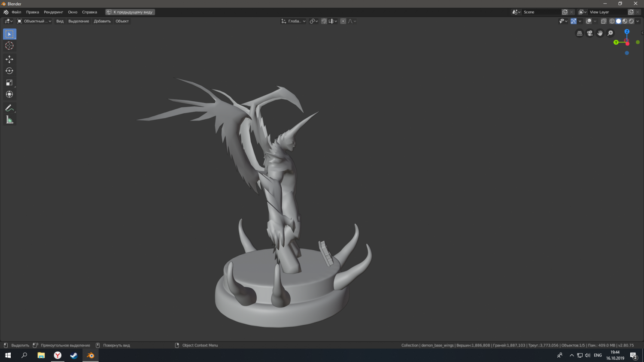
Task: Select the Rotate tool
Action: tap(9, 71)
